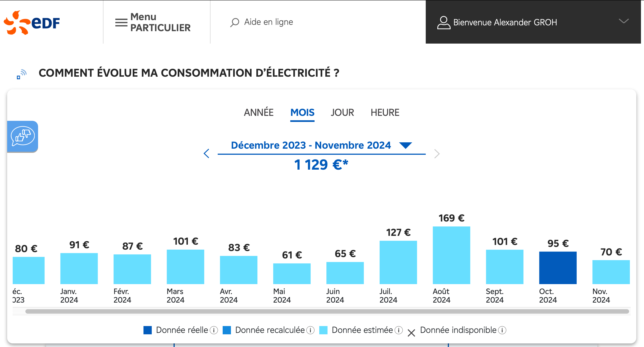Open the hamburger Menu Particulier
644x347 pixels.
[x=121, y=22]
